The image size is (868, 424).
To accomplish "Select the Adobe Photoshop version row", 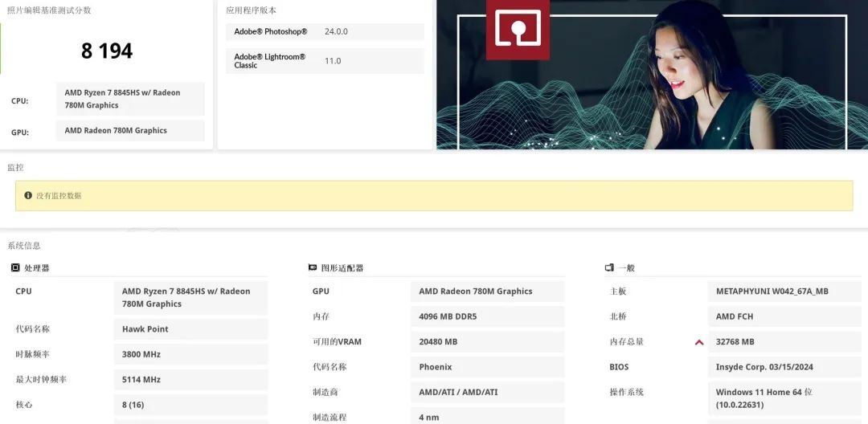I will 325,31.
